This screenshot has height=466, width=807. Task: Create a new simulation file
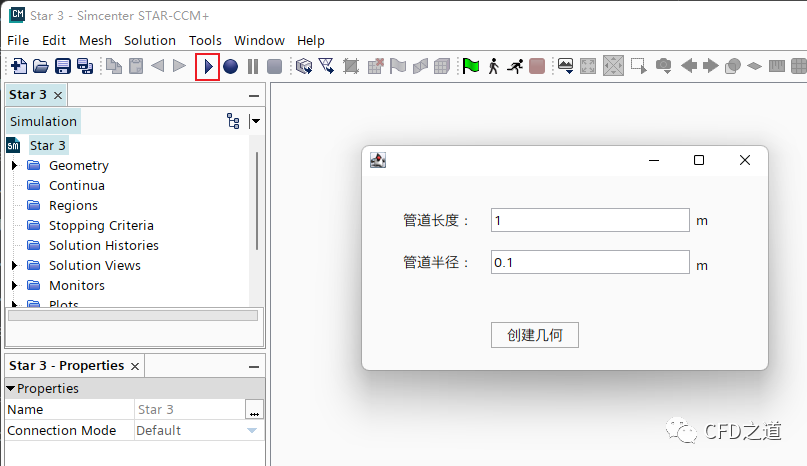(x=19, y=66)
